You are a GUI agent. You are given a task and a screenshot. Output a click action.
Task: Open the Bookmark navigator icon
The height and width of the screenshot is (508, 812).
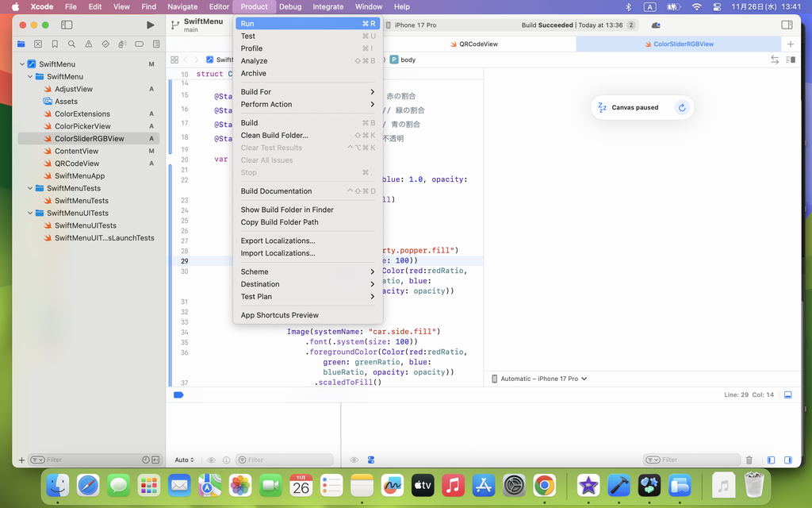tap(55, 44)
